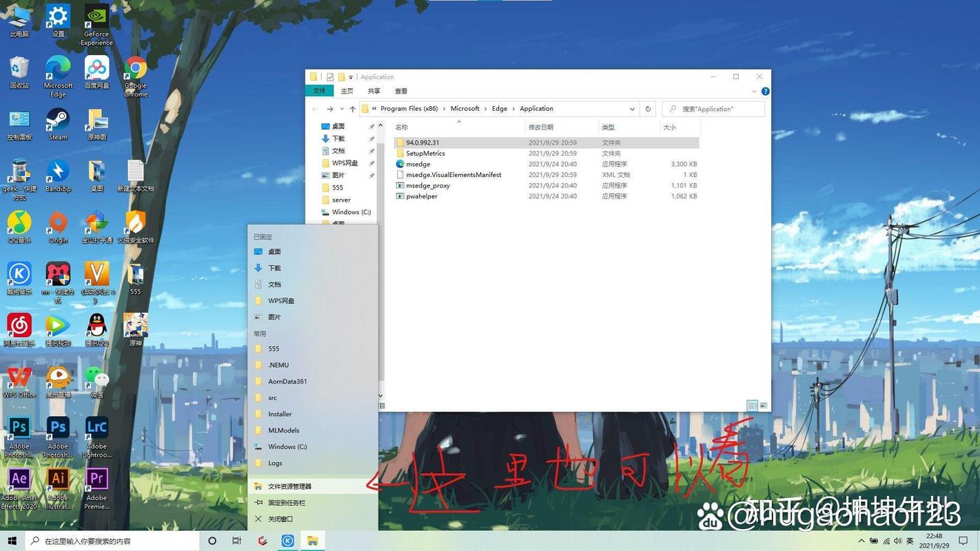The width and height of the screenshot is (980, 551).
Task: Open the 文件 menu
Action: coord(319,90)
